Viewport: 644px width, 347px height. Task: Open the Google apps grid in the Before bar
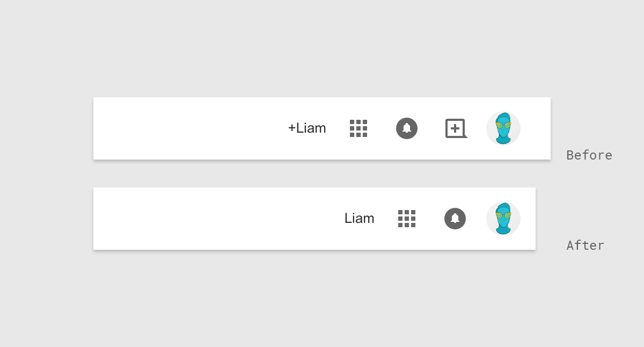pyautogui.click(x=358, y=128)
